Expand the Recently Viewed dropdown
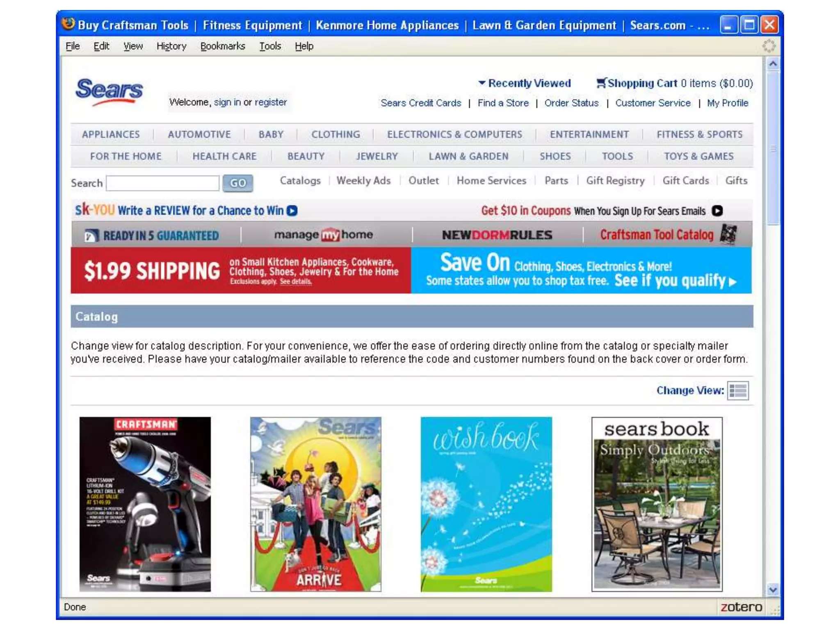The height and width of the screenshot is (630, 840). 524,83
